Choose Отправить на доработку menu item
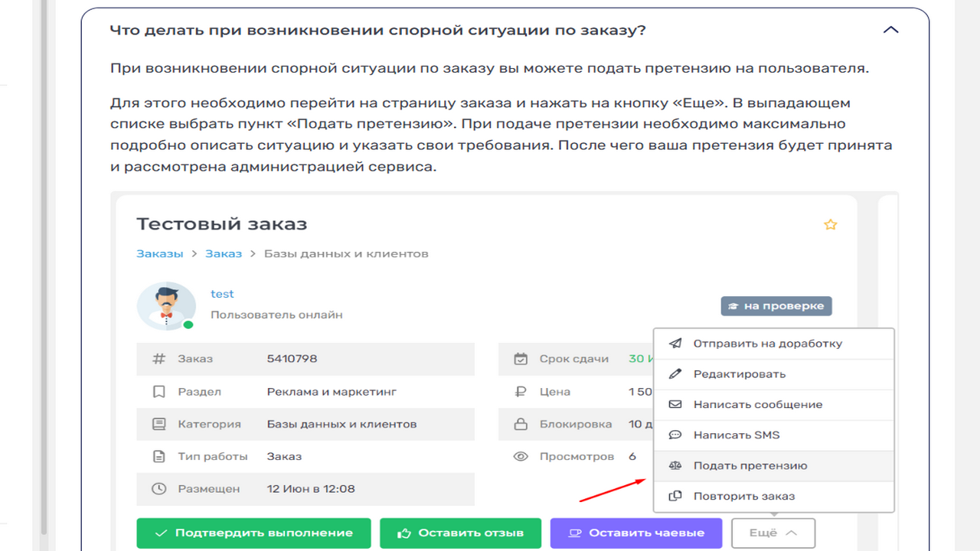The height and width of the screenshot is (551, 980). click(x=767, y=344)
